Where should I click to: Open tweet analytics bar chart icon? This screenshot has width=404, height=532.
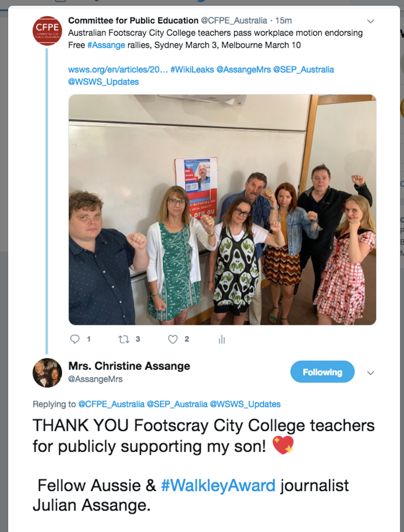[x=222, y=340]
